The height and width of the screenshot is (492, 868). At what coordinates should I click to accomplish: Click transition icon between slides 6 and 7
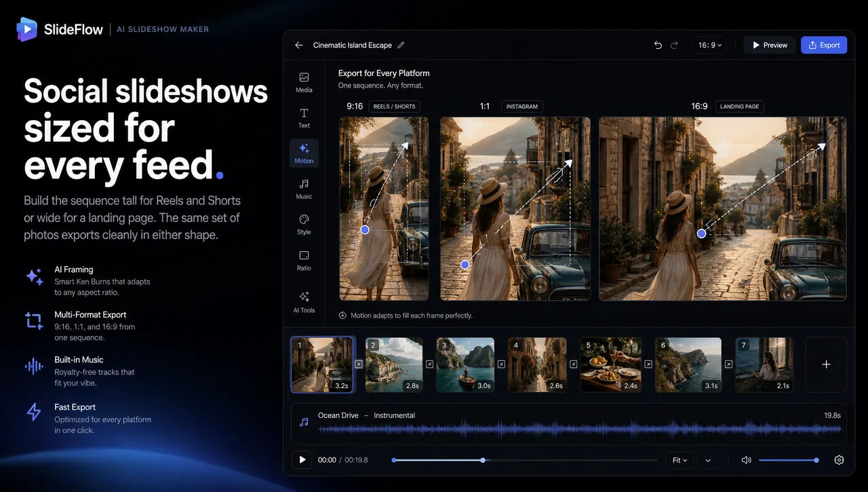[728, 364]
